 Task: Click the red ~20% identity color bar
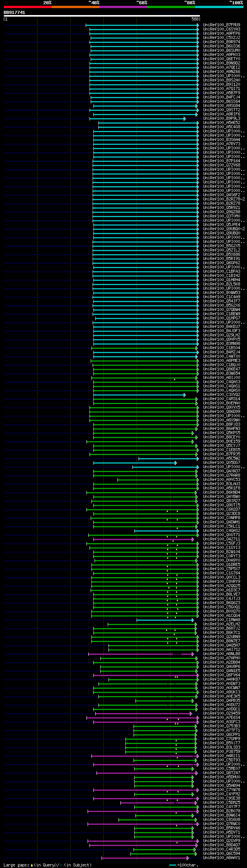click(x=28, y=7)
